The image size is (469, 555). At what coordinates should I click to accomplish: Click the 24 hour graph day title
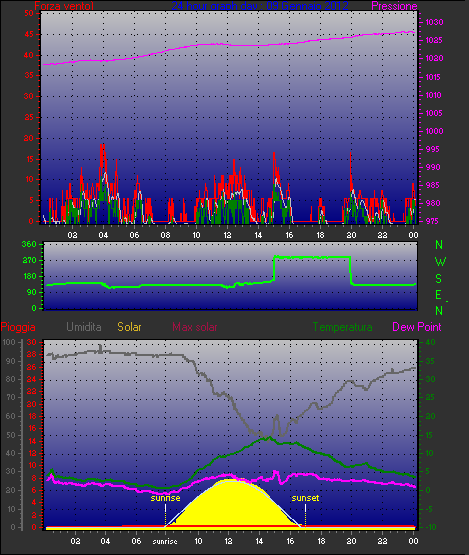click(x=260, y=6)
